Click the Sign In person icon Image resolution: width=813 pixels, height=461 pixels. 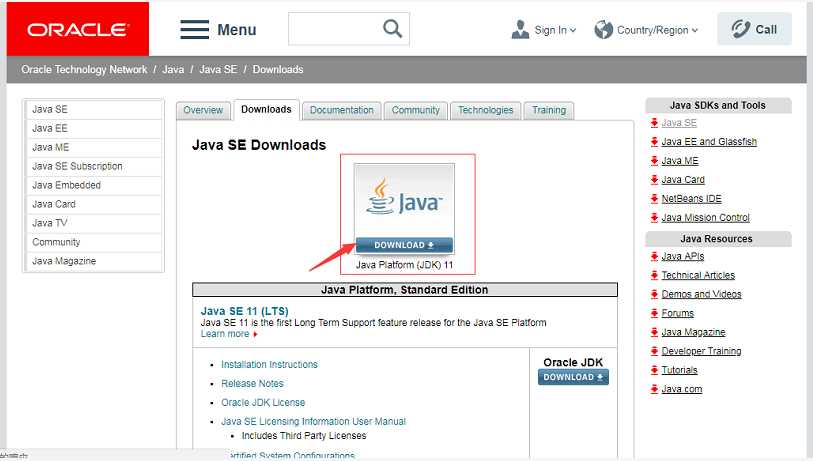coord(520,30)
